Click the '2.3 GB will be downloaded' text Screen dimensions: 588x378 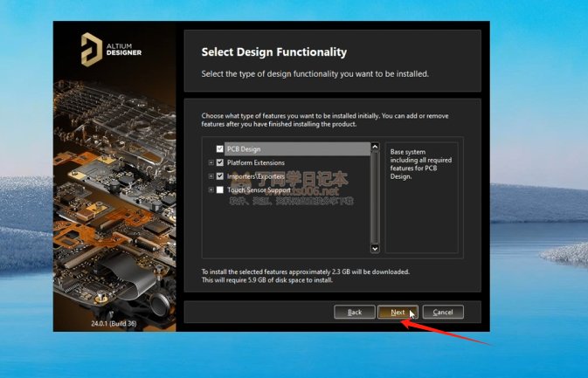[370, 271]
